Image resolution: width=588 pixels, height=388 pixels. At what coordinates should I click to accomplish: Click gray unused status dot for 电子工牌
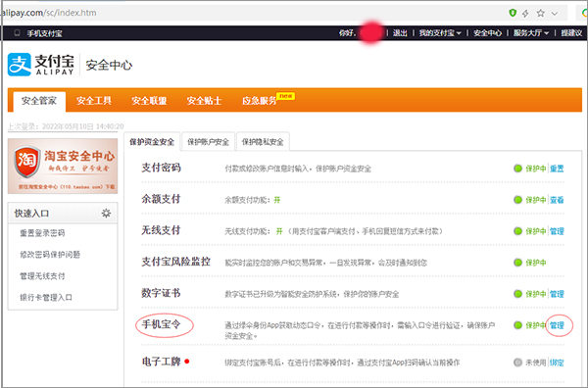click(517, 363)
